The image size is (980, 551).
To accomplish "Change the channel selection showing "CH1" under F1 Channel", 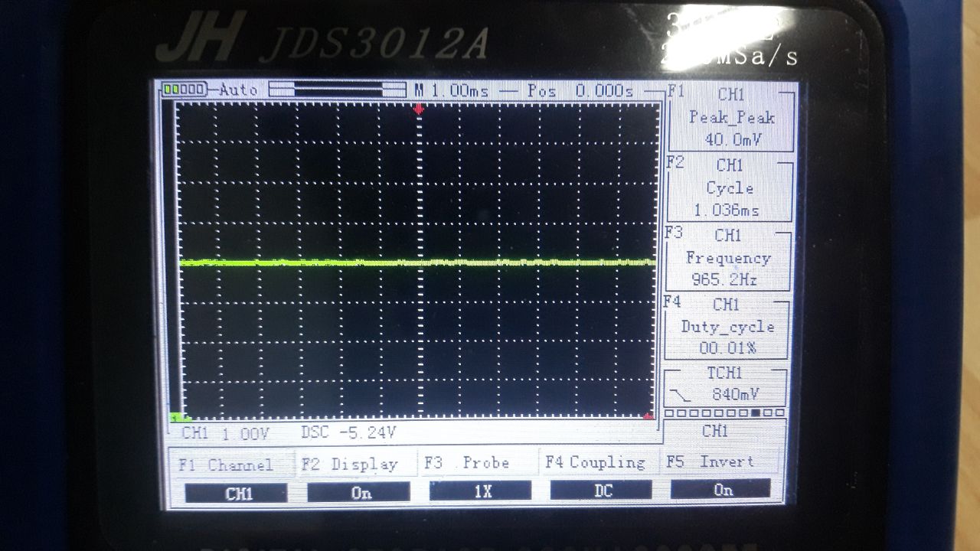I will click(x=237, y=494).
